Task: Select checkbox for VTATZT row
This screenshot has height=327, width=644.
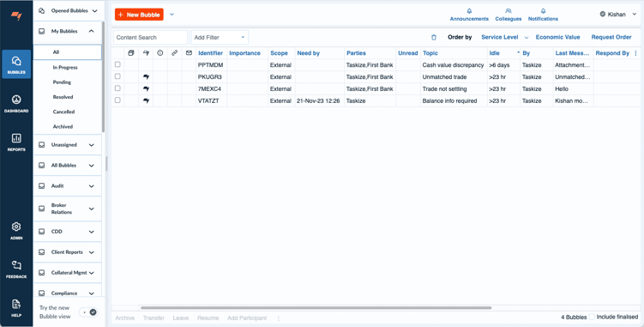Action: pyautogui.click(x=117, y=100)
